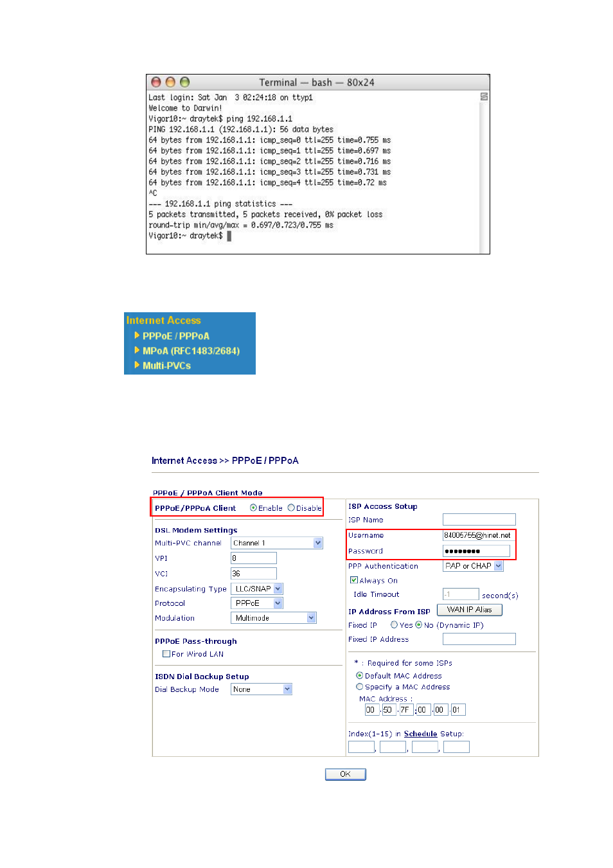This screenshot has height=868, width=613.
Task: Click the MAC Address field containing 50
Action: (389, 710)
